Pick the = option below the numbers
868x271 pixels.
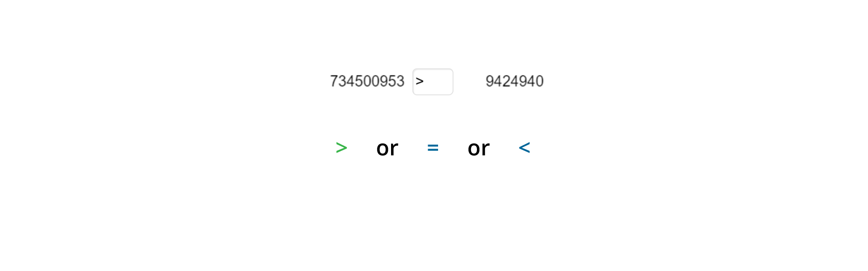point(433,148)
